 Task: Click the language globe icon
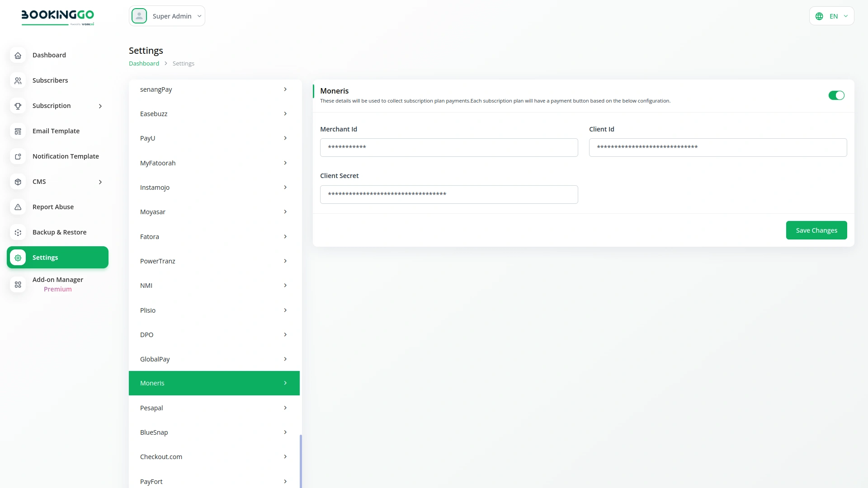(x=820, y=16)
